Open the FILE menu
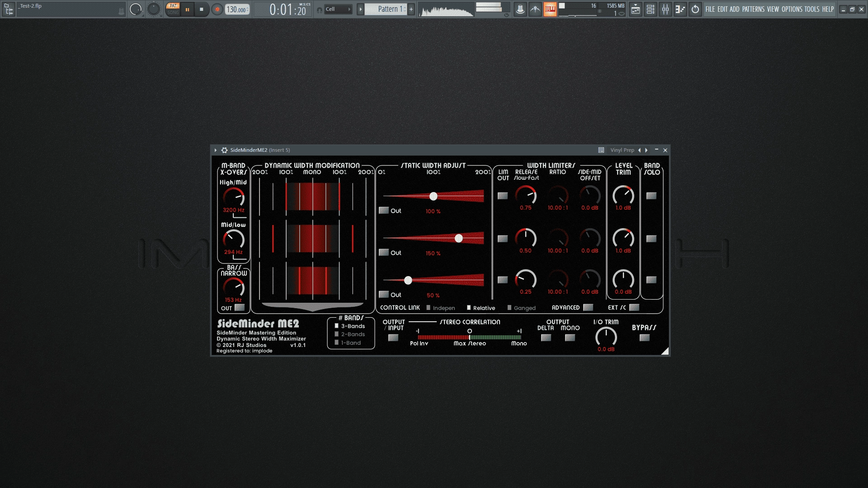 (710, 9)
